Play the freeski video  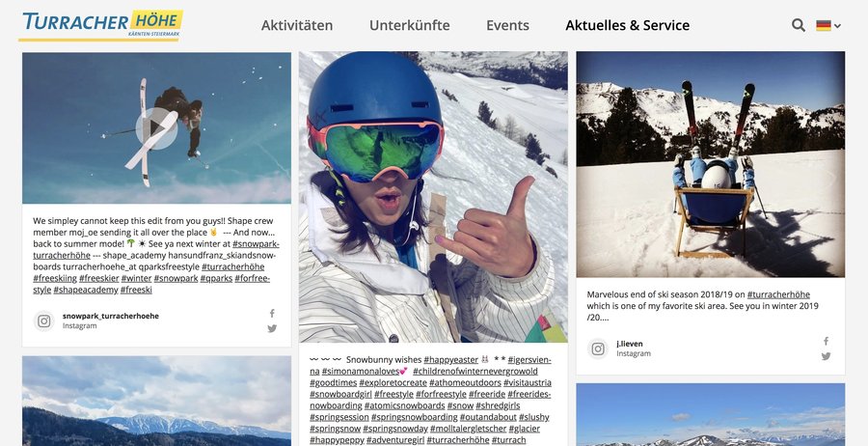pos(156,128)
